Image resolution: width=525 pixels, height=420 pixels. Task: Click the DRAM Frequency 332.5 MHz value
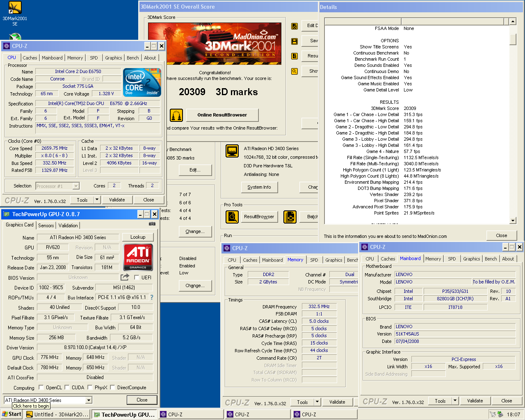point(319,306)
